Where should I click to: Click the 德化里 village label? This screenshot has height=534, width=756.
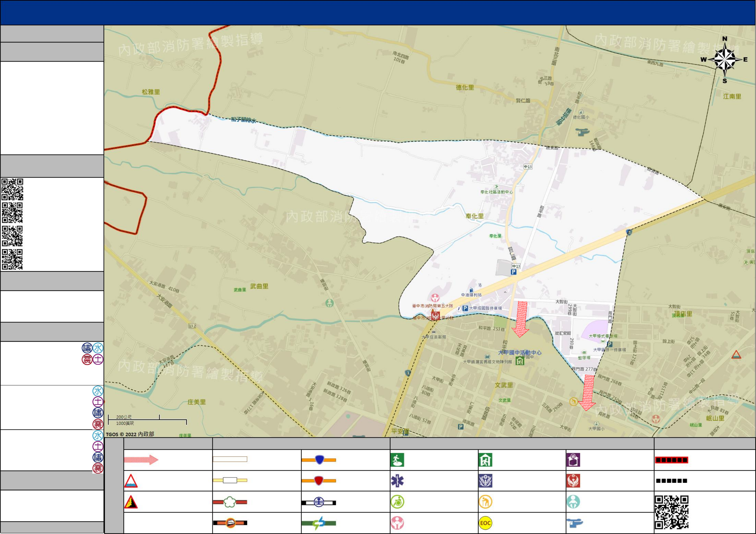tap(465, 87)
